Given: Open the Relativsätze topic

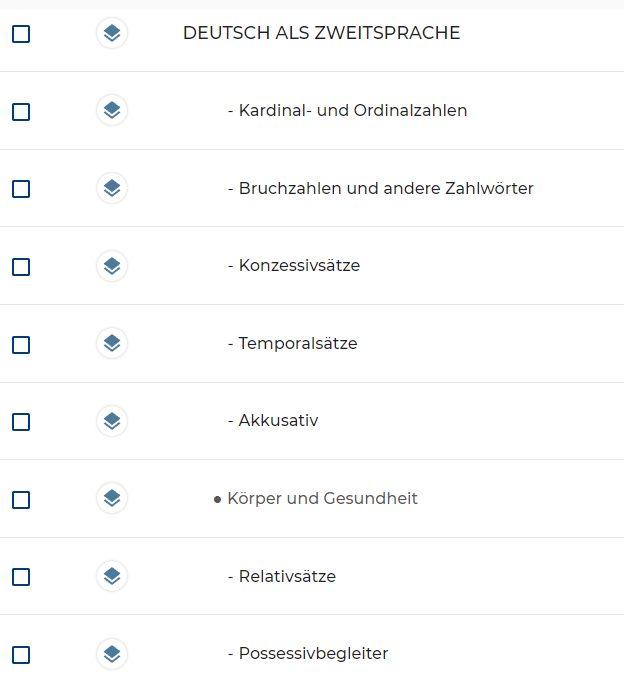Looking at the screenshot, I should click(287, 576).
